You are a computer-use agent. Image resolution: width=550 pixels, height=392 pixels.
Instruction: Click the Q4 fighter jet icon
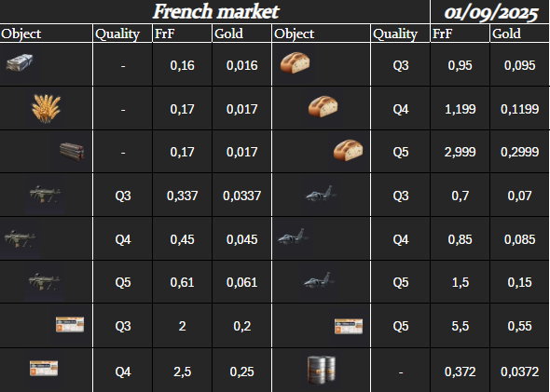click(293, 237)
